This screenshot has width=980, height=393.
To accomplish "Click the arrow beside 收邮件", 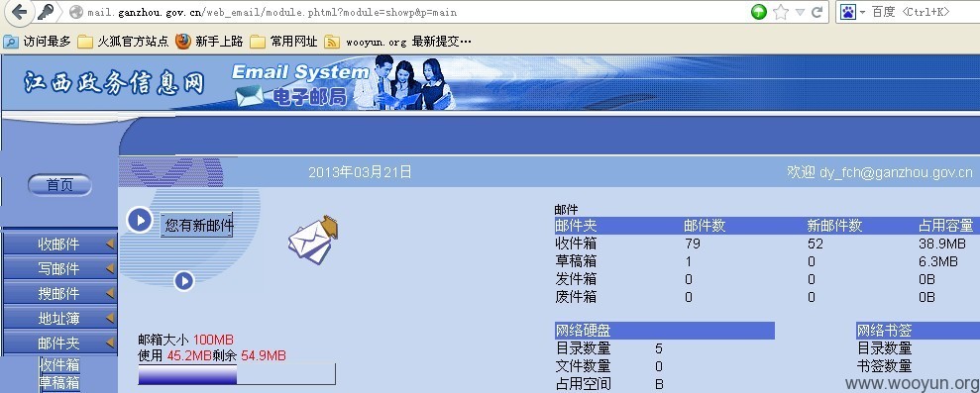I will 110,245.
